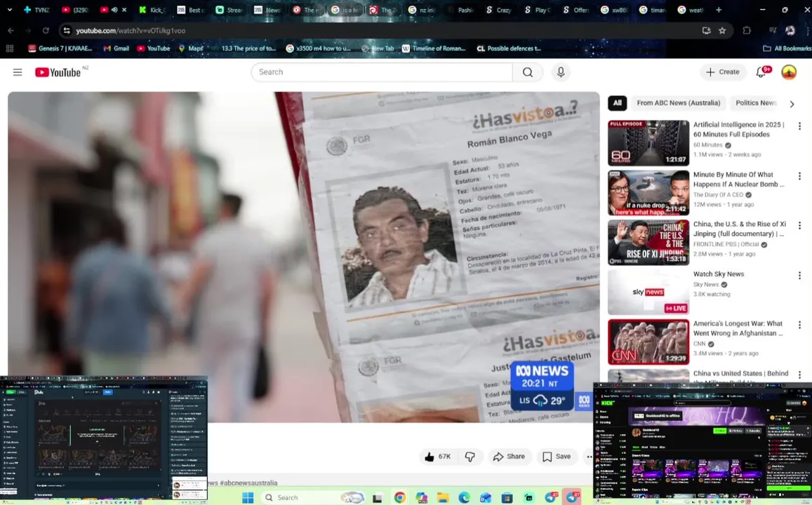Open more actions ellipsis beside Save
Viewport: 812px width, 505px height.
tap(589, 457)
